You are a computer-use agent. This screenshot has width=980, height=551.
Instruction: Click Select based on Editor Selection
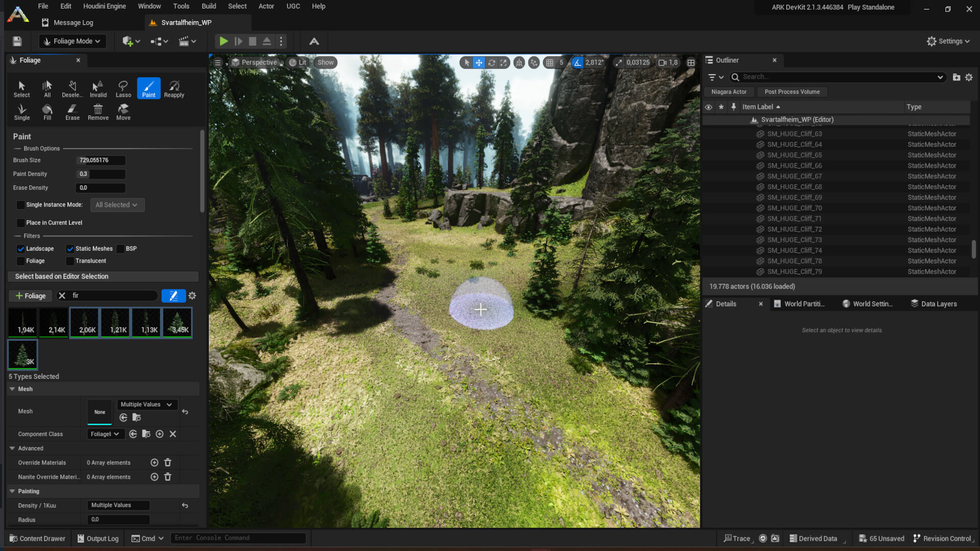click(x=102, y=276)
